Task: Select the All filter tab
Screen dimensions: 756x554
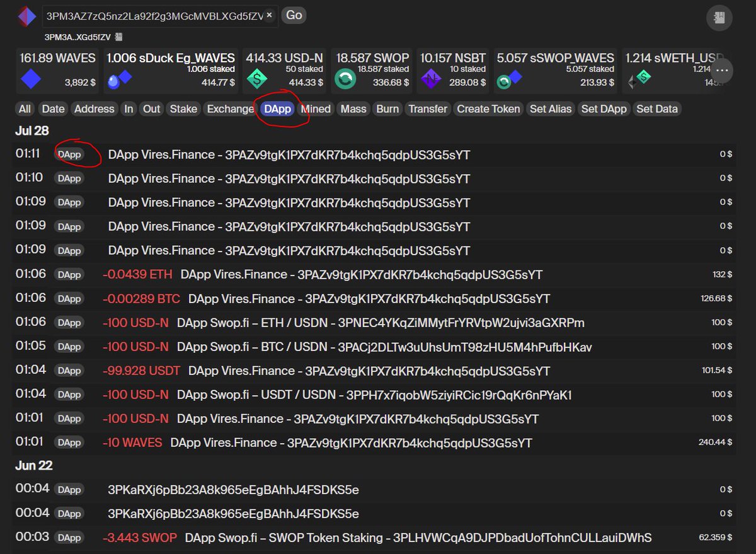Action: pyautogui.click(x=25, y=109)
